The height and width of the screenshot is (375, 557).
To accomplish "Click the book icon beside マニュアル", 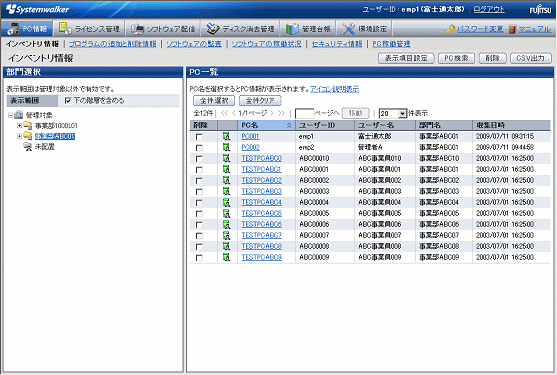I will point(512,29).
